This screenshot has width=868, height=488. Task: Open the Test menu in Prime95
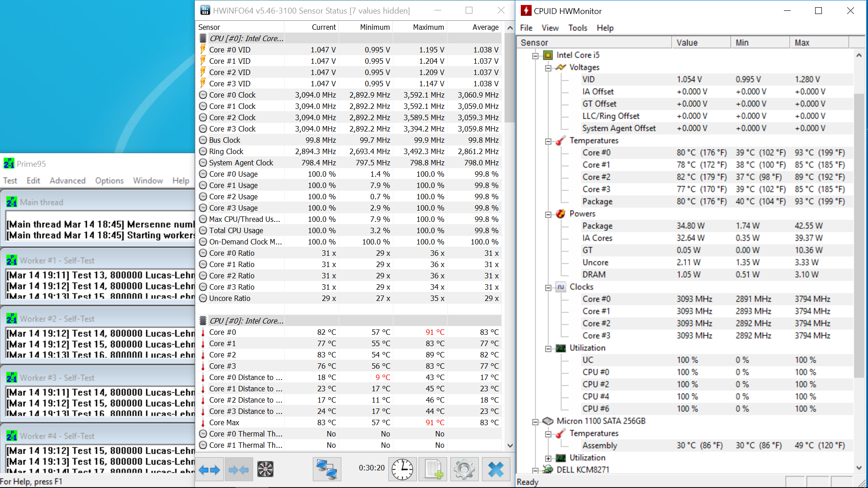point(10,181)
